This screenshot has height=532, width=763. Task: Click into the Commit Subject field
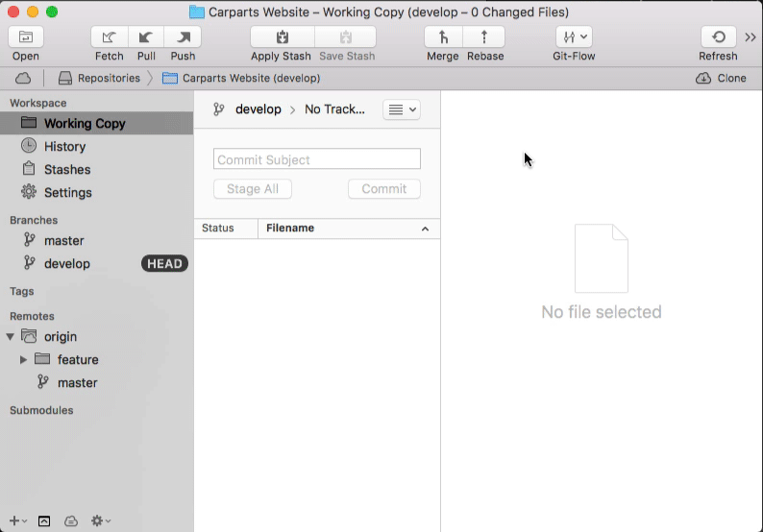(x=316, y=159)
